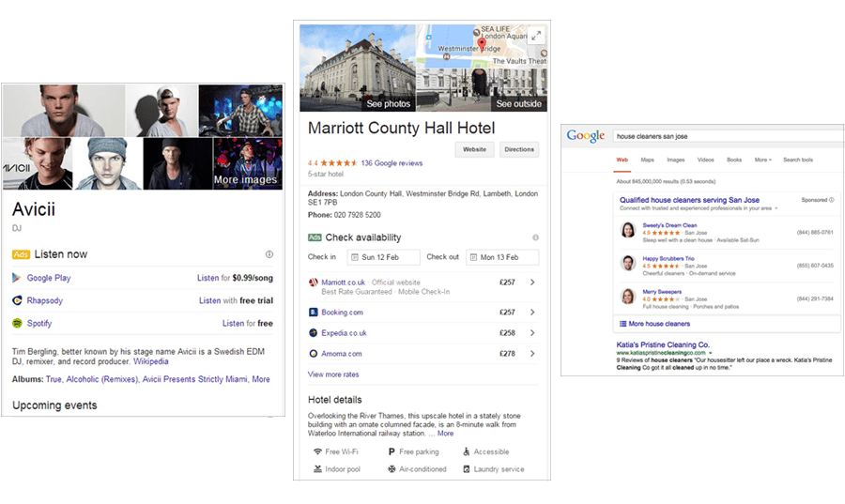Switch to the Images search tab
This screenshot has height=504, width=845.
coord(676,160)
